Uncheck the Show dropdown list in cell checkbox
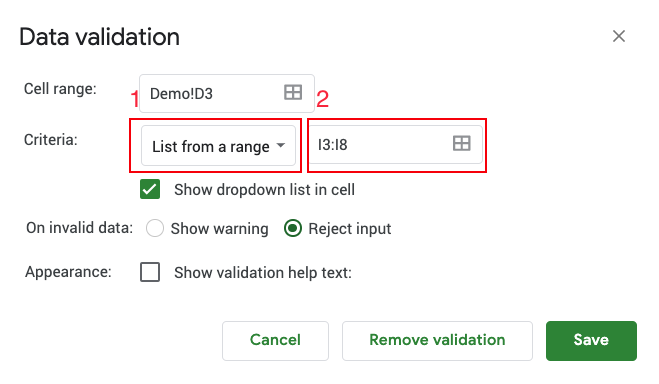 point(150,189)
